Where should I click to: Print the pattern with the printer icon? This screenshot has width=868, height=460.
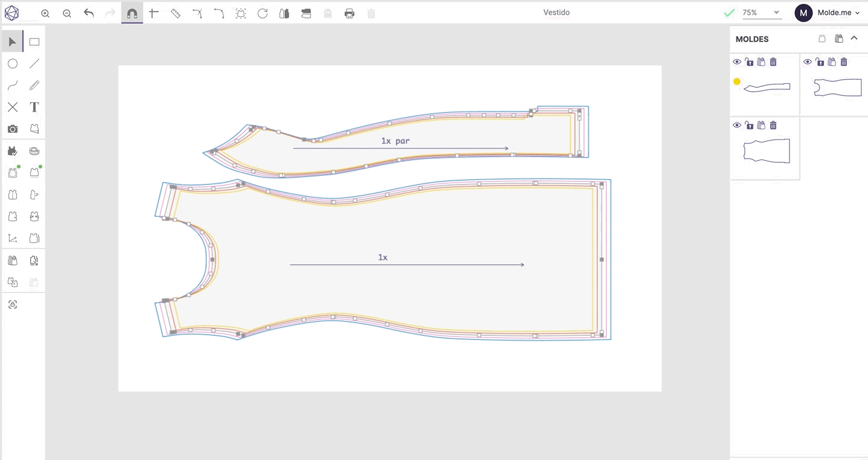click(349, 13)
